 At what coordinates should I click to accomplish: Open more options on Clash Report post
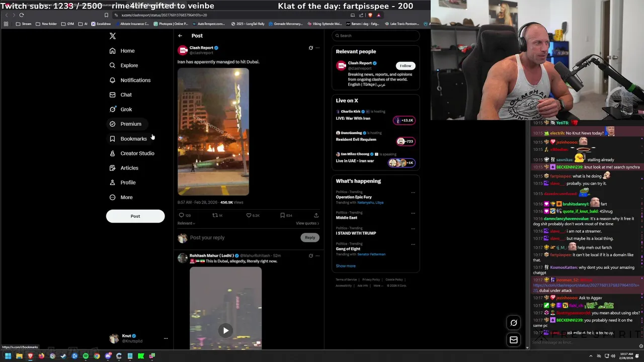coord(317,48)
